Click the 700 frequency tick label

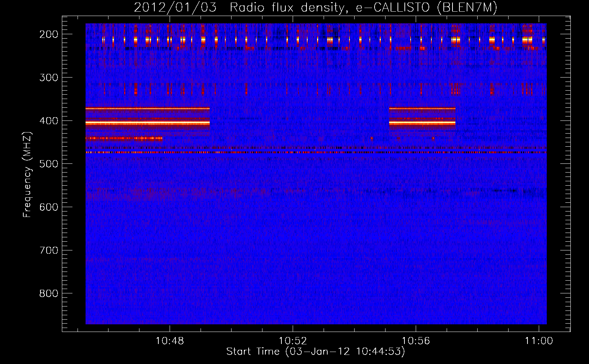[x=48, y=250]
